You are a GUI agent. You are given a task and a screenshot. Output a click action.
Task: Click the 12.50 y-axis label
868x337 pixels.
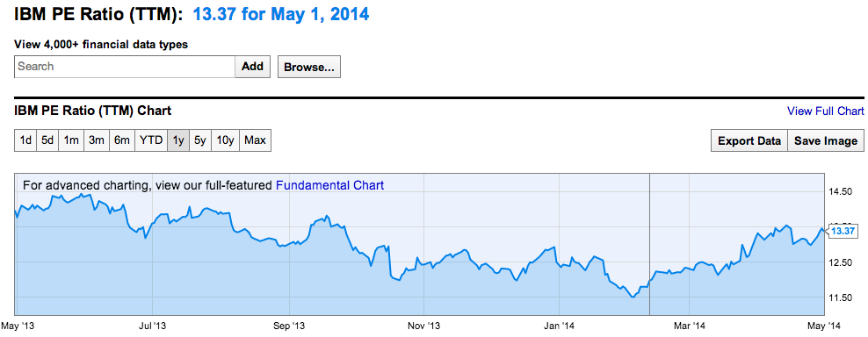840,262
